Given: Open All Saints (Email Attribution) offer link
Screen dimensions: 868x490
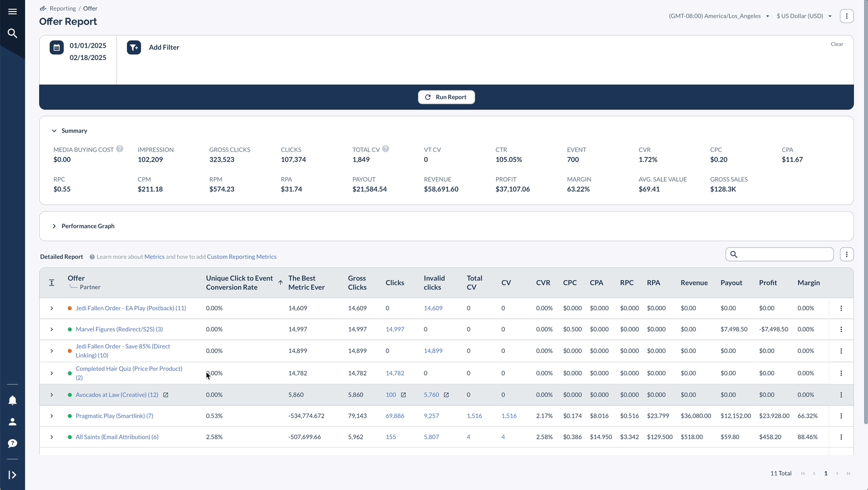Looking at the screenshot, I should tap(117, 437).
